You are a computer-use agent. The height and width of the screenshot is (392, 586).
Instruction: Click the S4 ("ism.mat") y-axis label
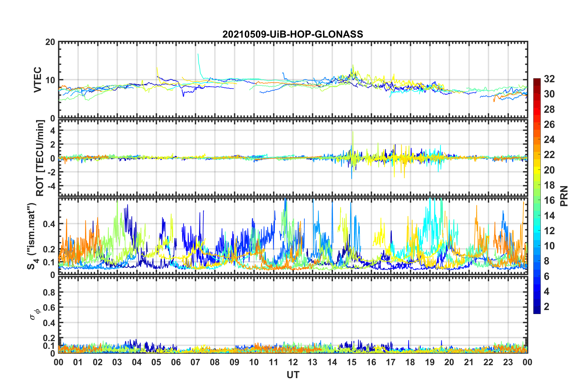tap(32, 236)
